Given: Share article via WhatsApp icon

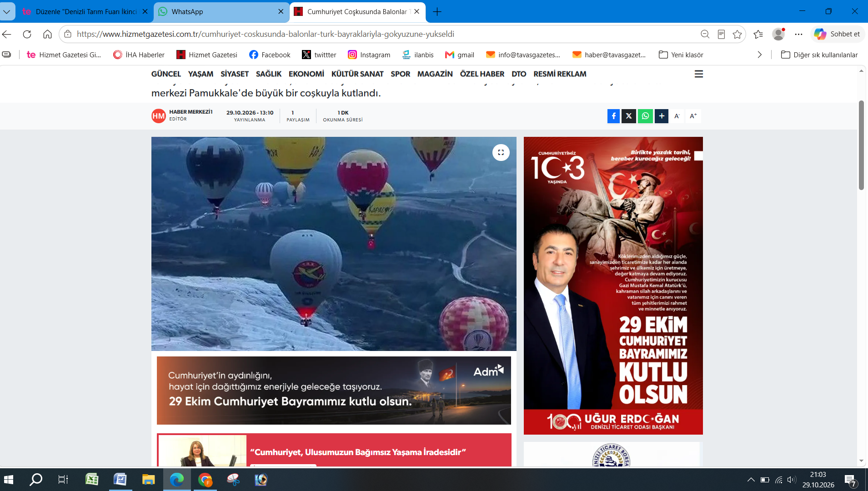Looking at the screenshot, I should [x=645, y=116].
